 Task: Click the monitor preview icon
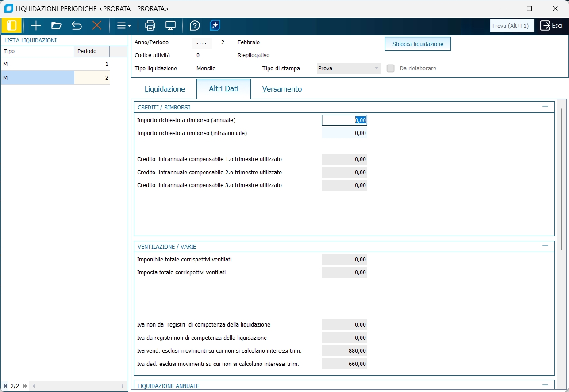[171, 26]
